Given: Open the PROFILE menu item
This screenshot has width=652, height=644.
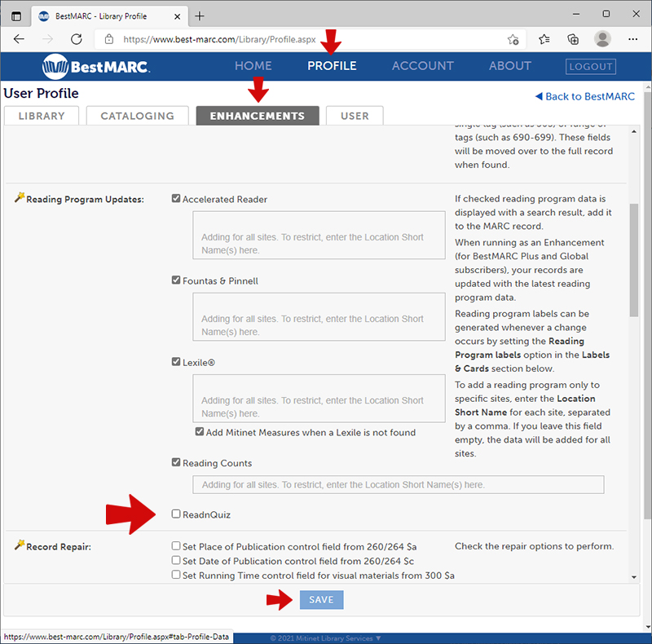Looking at the screenshot, I should pyautogui.click(x=332, y=66).
